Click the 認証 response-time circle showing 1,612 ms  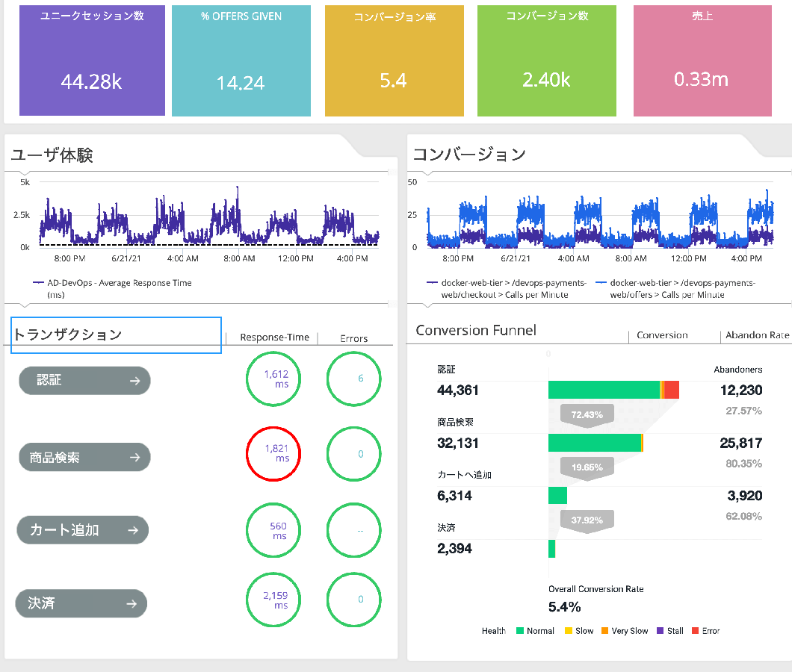(277, 379)
